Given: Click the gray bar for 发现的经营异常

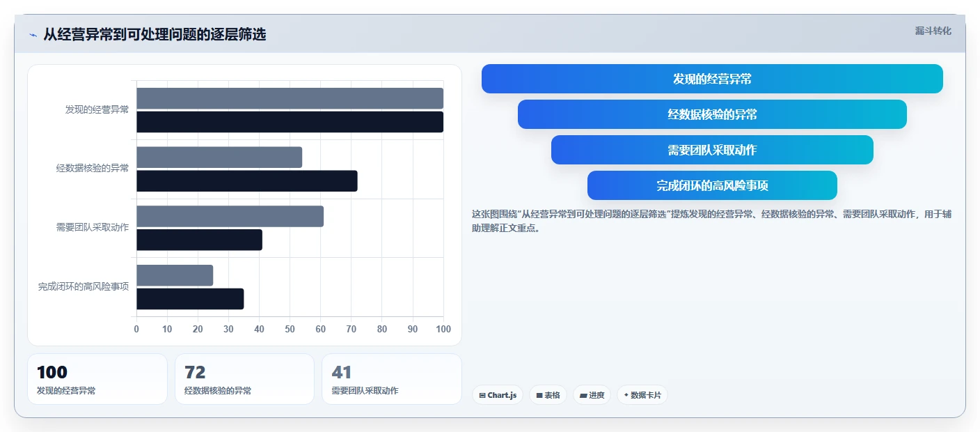Looking at the screenshot, I should (x=290, y=98).
